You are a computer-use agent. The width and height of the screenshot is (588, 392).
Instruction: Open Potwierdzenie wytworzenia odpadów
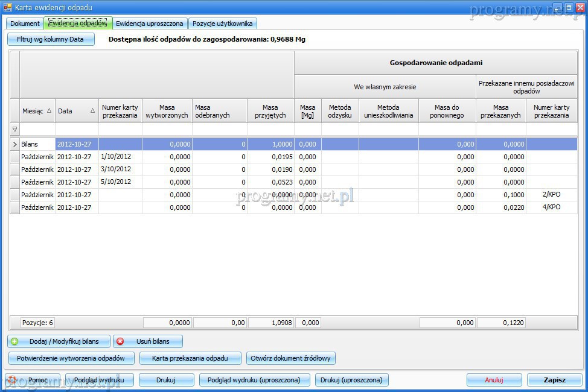click(x=71, y=358)
